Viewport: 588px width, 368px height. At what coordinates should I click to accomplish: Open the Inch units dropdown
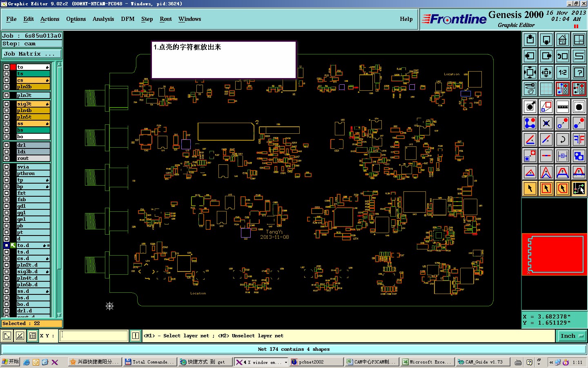tap(572, 336)
